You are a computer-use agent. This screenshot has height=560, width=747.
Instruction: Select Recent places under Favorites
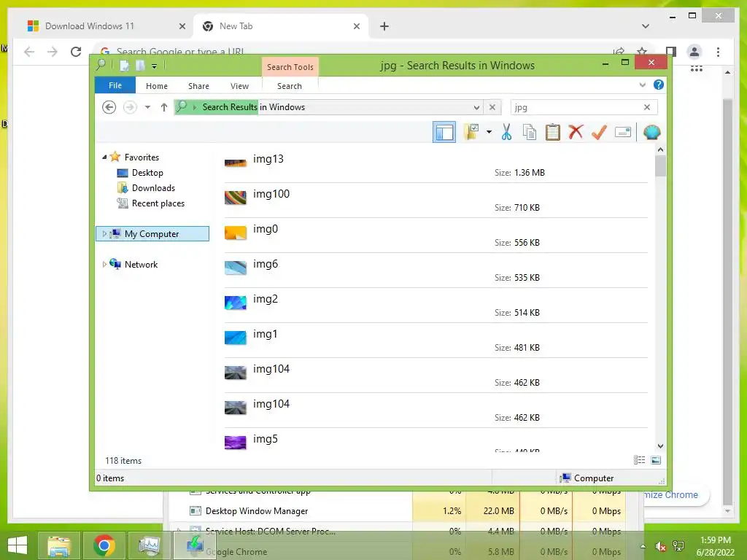158,203
